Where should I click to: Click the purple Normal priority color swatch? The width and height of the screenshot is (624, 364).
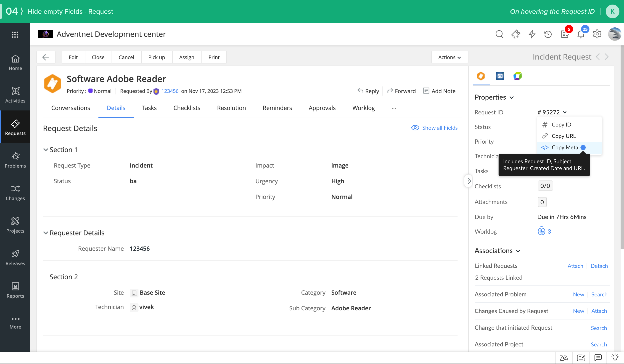tap(90, 91)
